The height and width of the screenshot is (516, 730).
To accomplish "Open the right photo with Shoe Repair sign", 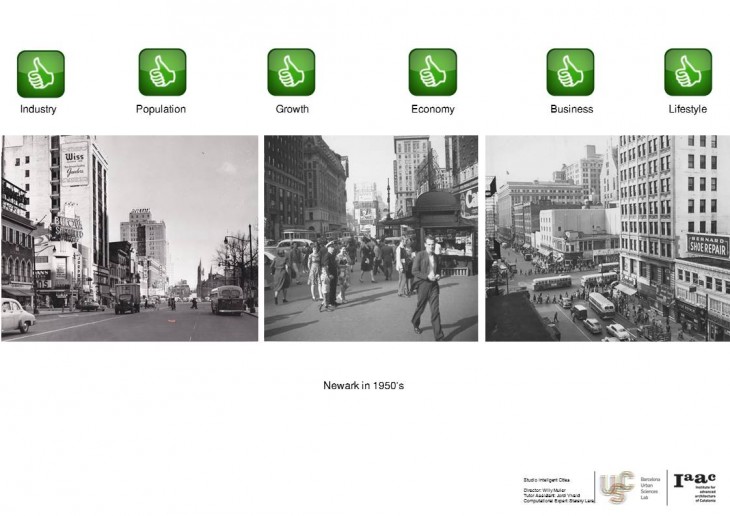I will coord(607,238).
